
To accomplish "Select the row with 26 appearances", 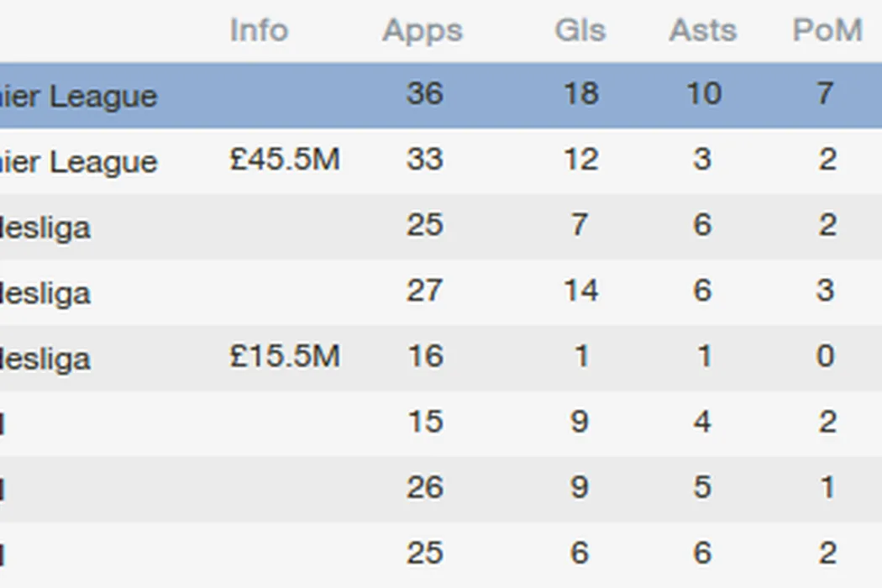I will click(x=424, y=487).
